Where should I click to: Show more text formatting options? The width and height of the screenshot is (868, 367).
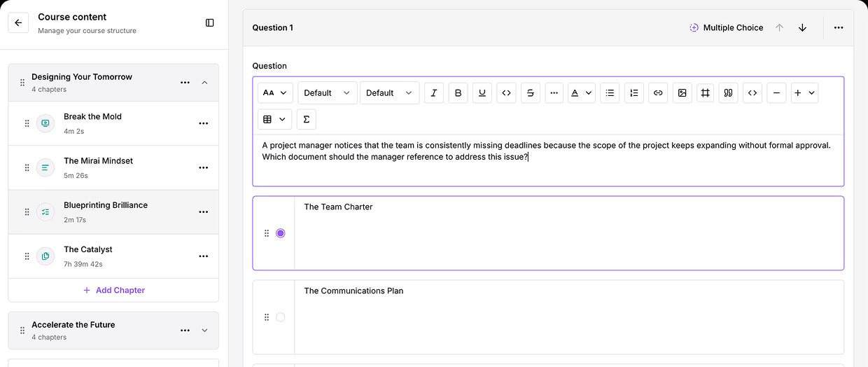pos(554,92)
